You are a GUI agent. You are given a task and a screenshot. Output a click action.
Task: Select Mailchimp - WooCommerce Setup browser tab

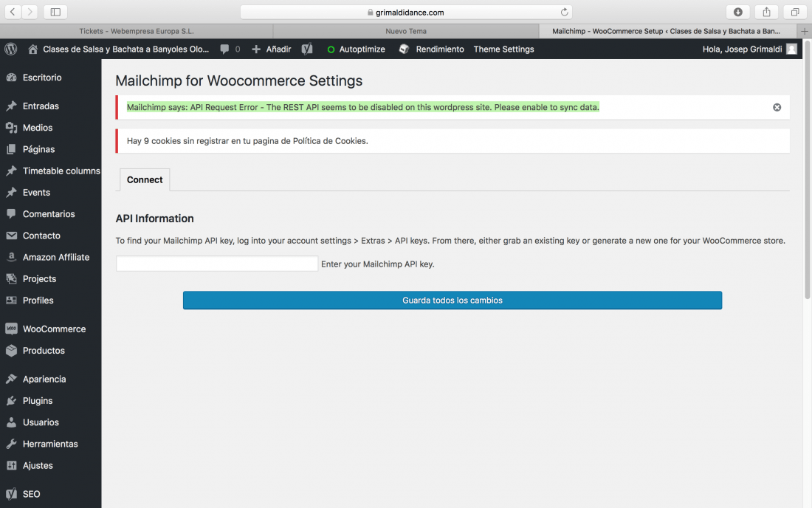tap(666, 31)
